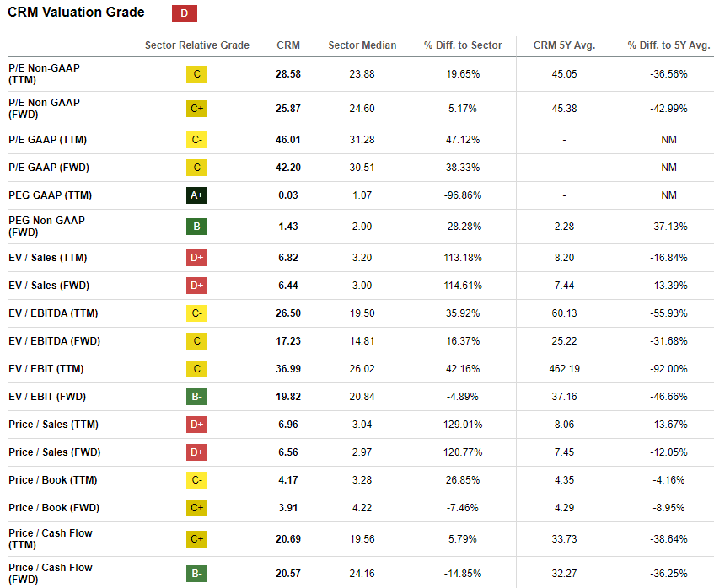
Task: Open the EV / EBITDA (TTM) metric label
Action: coord(53,313)
